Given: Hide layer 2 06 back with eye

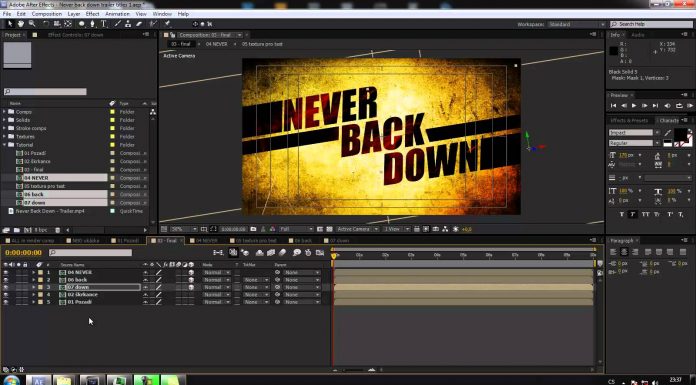Looking at the screenshot, I should 6,280.
